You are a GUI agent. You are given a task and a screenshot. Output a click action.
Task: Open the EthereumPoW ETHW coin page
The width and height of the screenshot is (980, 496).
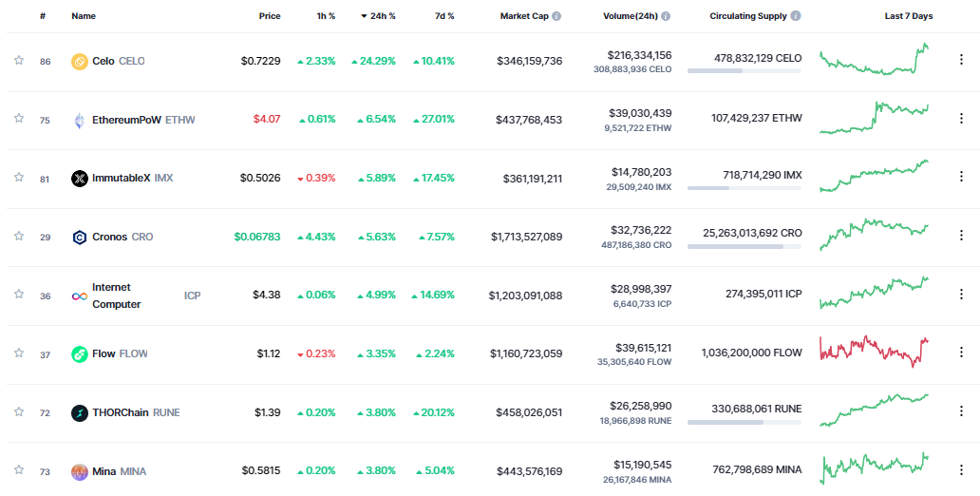[x=143, y=120]
